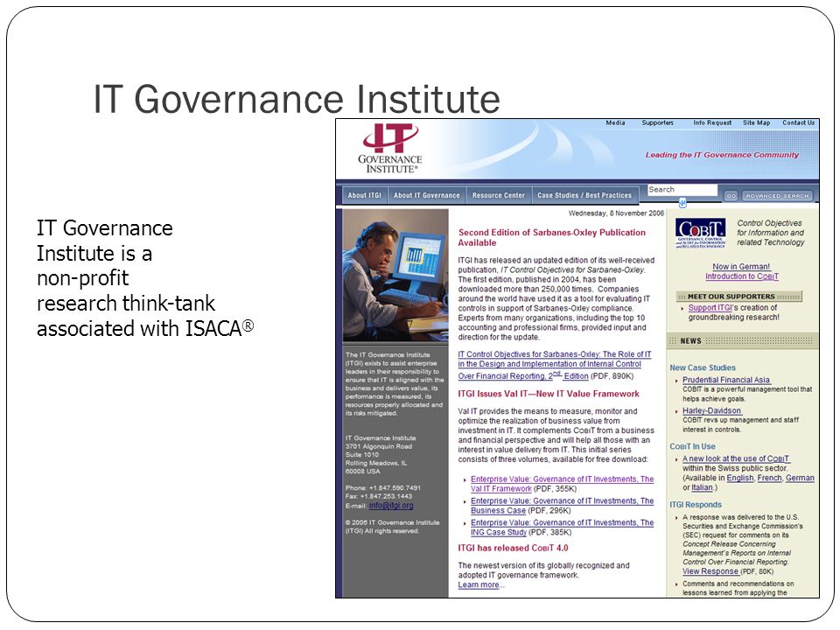Click the 'ITGI Responds' heading

696,505
